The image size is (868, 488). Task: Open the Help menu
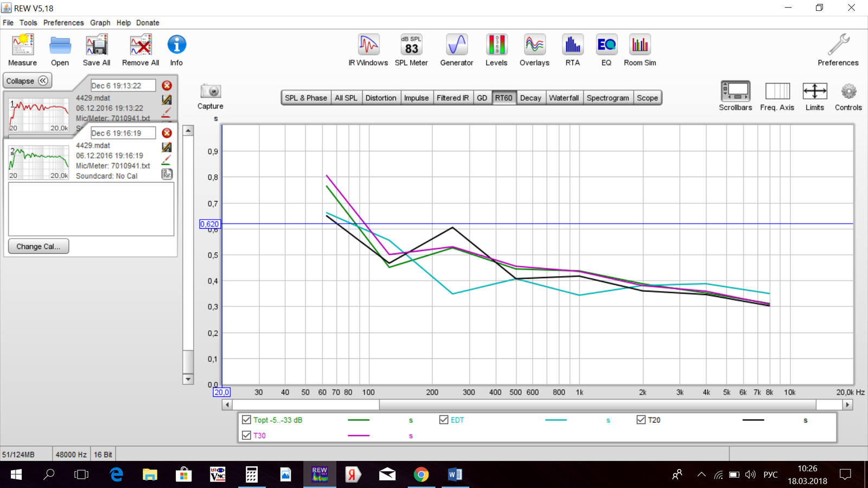pos(124,23)
